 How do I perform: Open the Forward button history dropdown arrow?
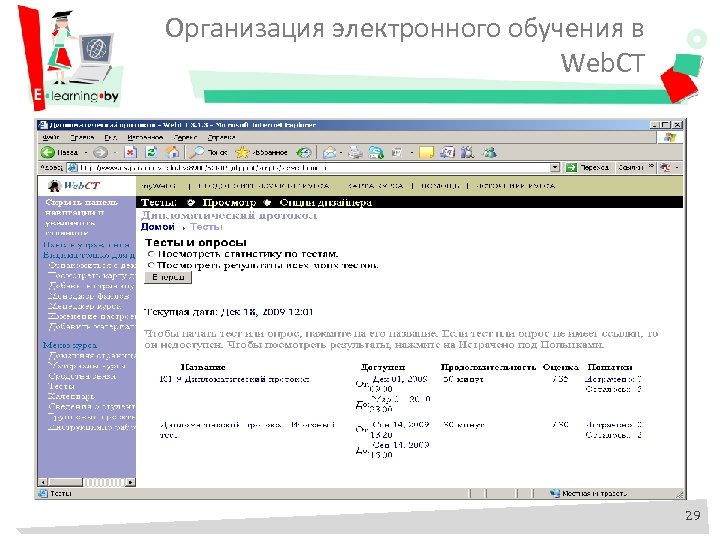pyautogui.click(x=116, y=152)
